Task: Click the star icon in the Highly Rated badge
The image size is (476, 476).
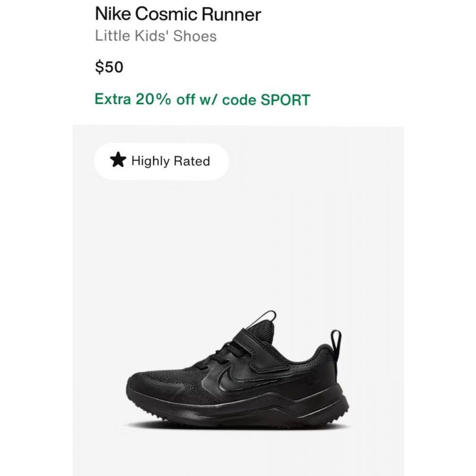Action: (118, 160)
